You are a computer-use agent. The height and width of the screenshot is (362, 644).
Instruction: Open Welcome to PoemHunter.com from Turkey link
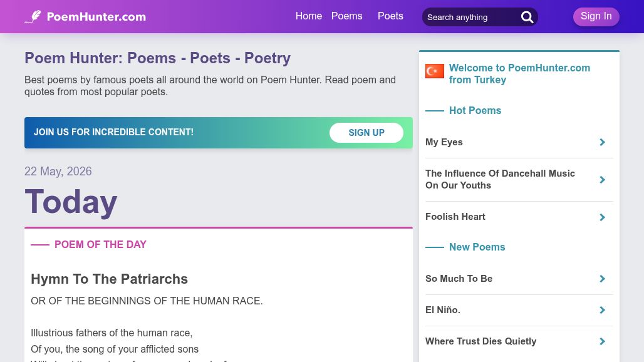tap(519, 74)
